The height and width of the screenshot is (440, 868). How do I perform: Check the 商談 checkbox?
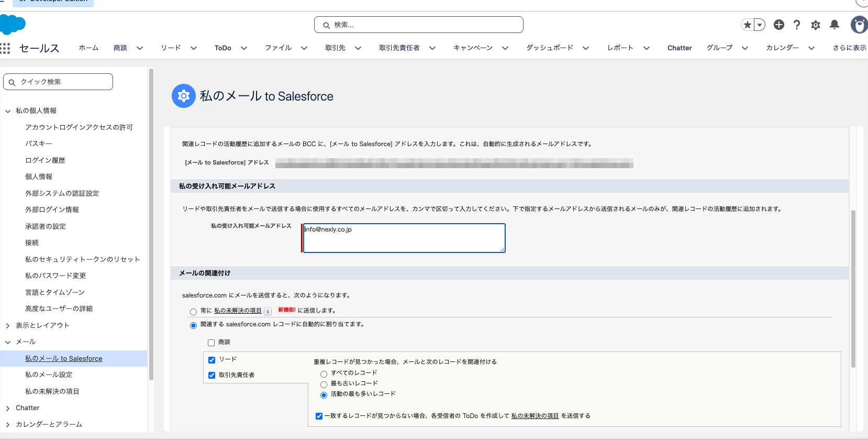point(212,343)
